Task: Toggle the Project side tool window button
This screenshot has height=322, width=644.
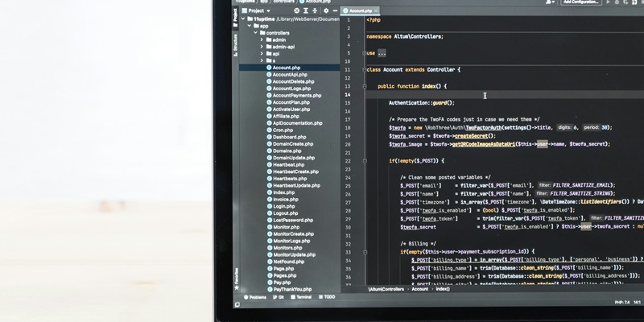Action: (x=237, y=19)
